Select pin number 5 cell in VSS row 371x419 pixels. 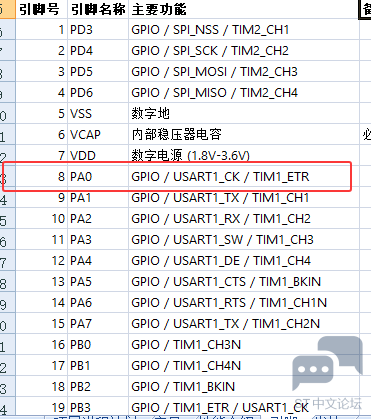[x=42, y=114]
